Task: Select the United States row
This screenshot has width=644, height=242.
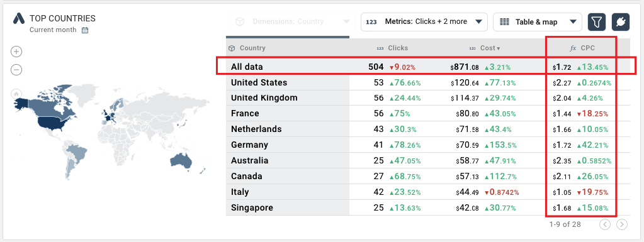Action: click(x=427, y=83)
